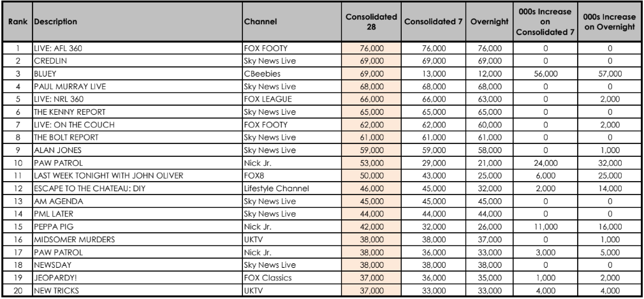
Task: Click the Lifestyle Channel cell
Action: pyautogui.click(x=292, y=189)
